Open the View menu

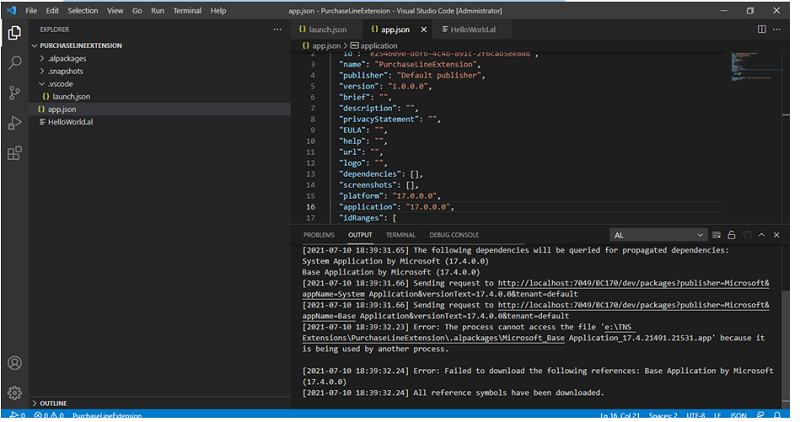click(116, 11)
